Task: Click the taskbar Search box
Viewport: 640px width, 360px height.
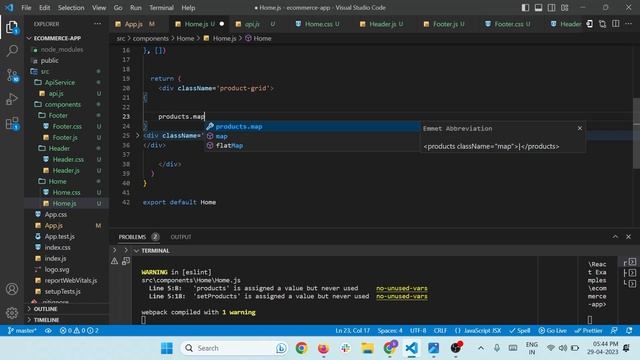Action: (235, 348)
